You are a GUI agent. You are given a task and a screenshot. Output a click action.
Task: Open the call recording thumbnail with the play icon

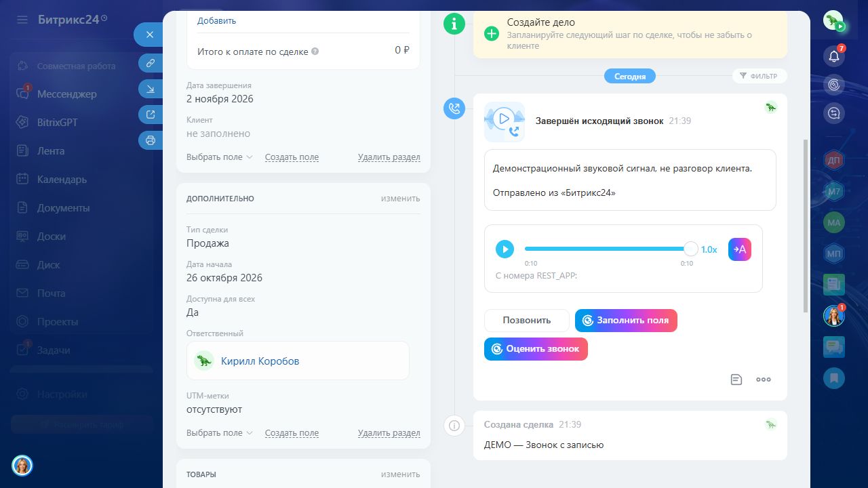click(505, 121)
